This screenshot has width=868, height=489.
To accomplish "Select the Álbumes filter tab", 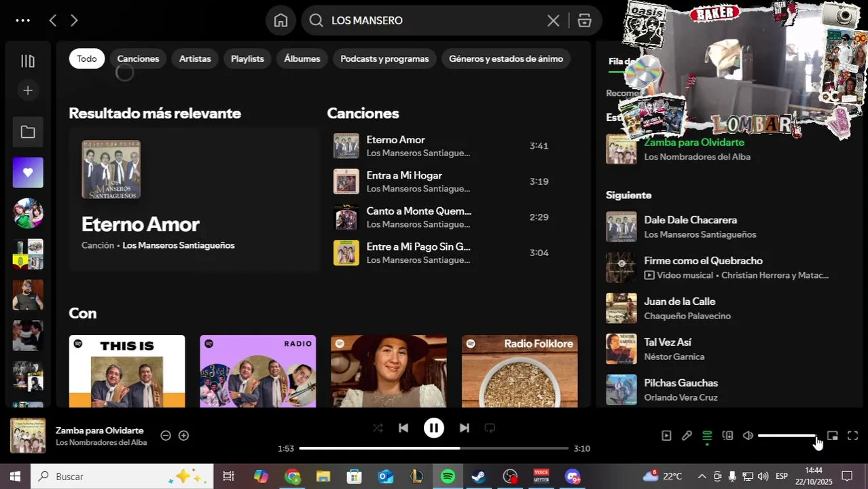I will pyautogui.click(x=302, y=58).
